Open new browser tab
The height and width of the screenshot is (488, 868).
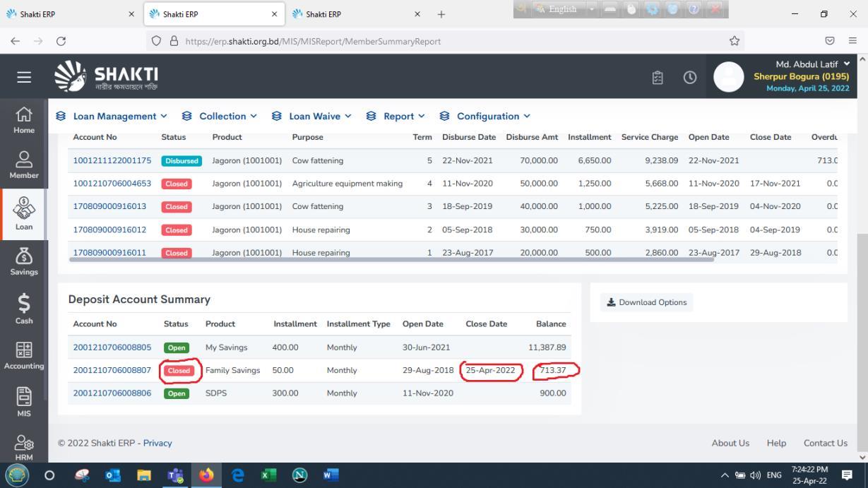[441, 14]
